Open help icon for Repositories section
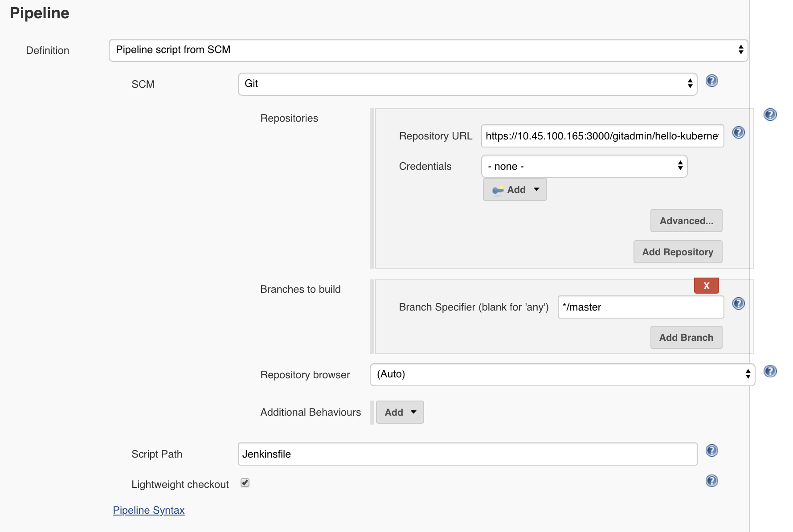Viewport: 793px width, 532px height. (x=770, y=115)
